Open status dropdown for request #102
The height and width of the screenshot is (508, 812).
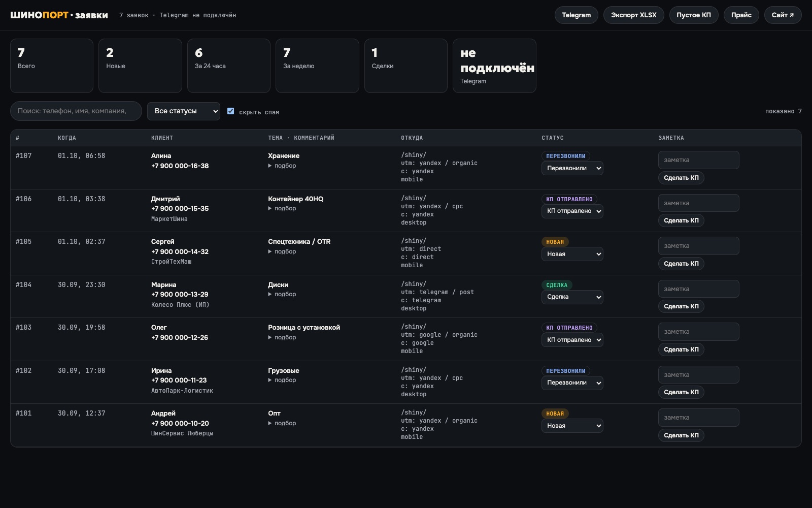(572, 383)
